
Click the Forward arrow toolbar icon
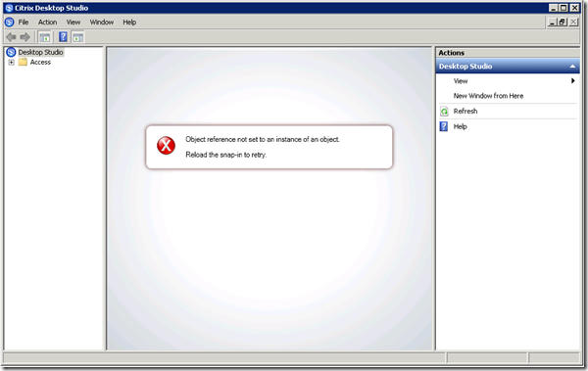[24, 37]
